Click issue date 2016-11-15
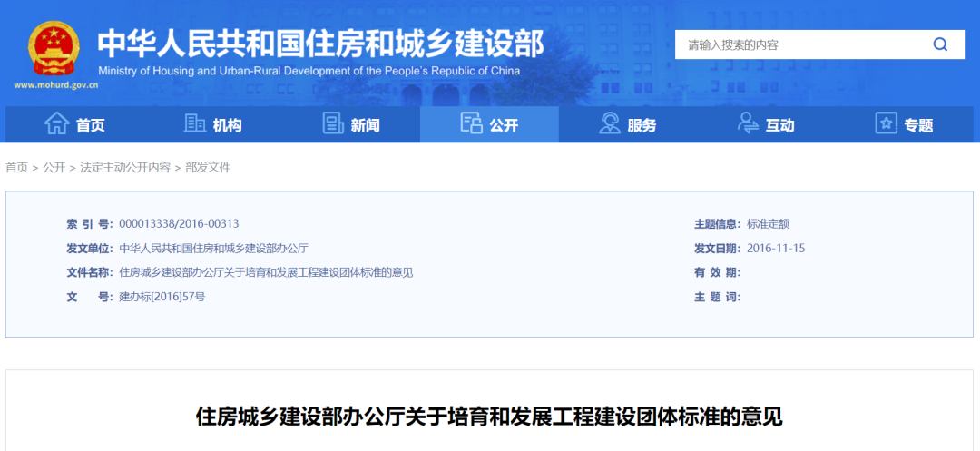The width and height of the screenshot is (980, 451). 776,248
